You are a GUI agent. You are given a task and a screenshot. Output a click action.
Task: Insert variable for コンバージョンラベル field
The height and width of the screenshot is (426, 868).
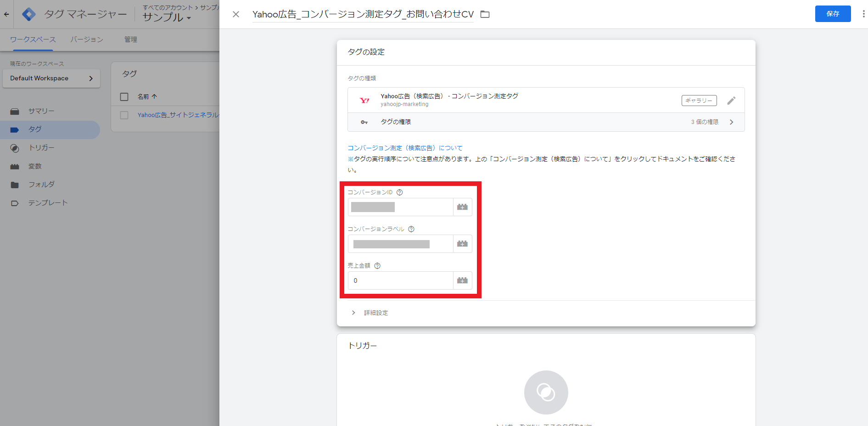(x=462, y=244)
